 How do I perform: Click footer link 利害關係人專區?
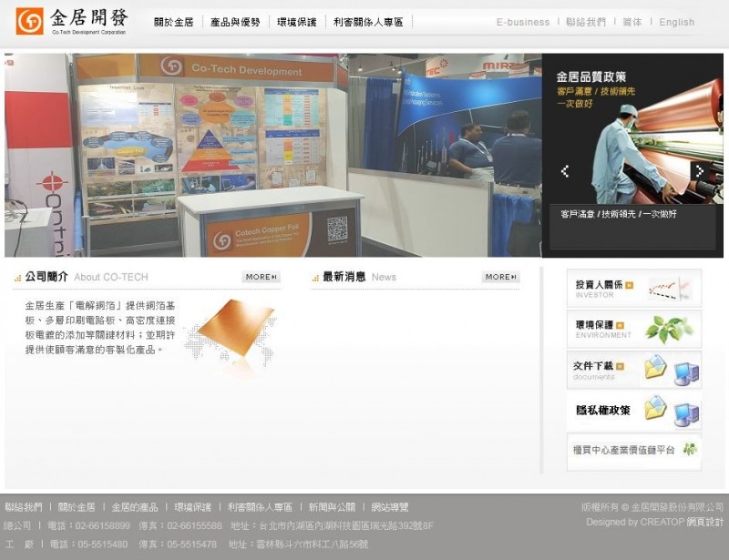[x=260, y=507]
